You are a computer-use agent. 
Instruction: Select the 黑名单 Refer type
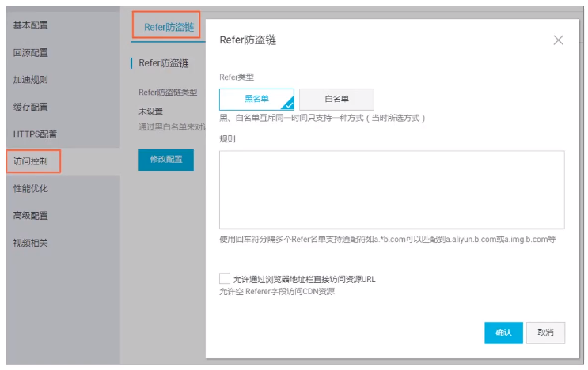click(x=256, y=100)
